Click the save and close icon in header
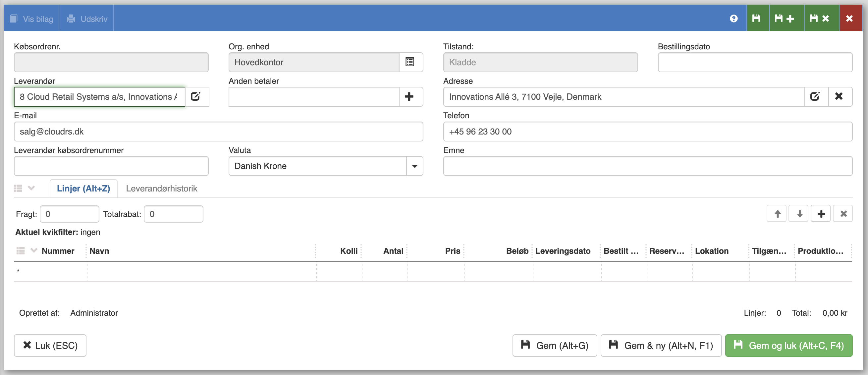Viewport: 868px width, 375px height. (821, 19)
